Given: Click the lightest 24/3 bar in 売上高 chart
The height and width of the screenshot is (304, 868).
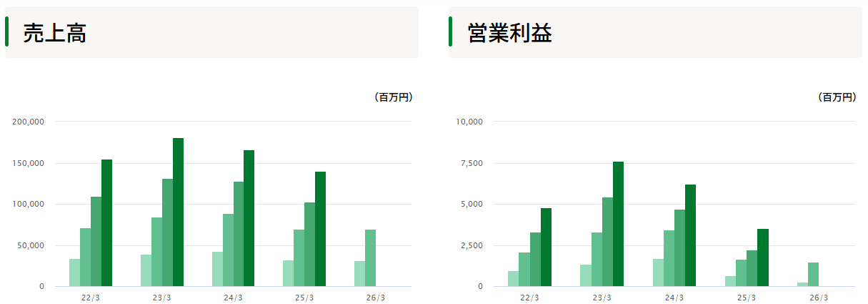Looking at the screenshot, I should (x=217, y=269).
